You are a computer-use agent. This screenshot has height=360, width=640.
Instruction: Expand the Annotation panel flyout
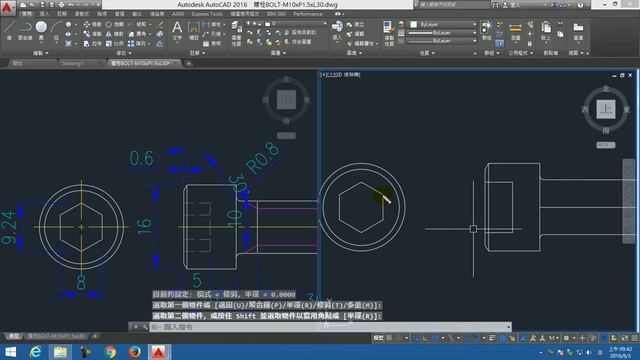tap(198, 53)
